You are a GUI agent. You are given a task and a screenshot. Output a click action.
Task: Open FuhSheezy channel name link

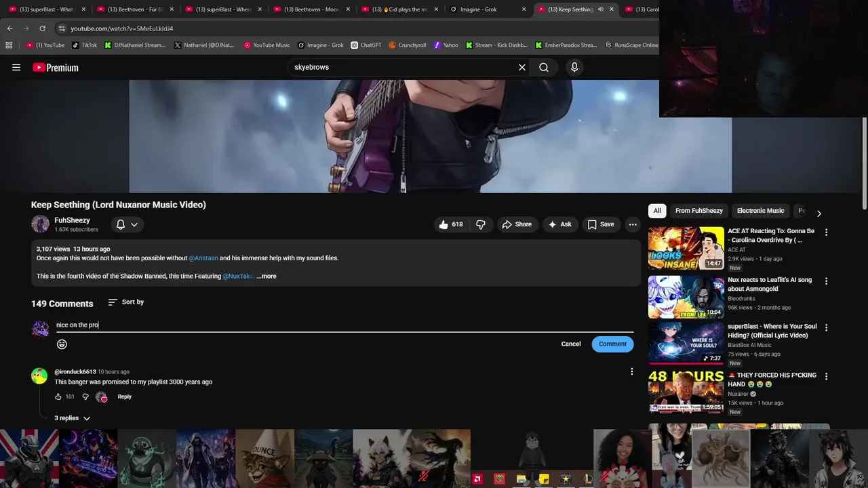click(x=72, y=220)
